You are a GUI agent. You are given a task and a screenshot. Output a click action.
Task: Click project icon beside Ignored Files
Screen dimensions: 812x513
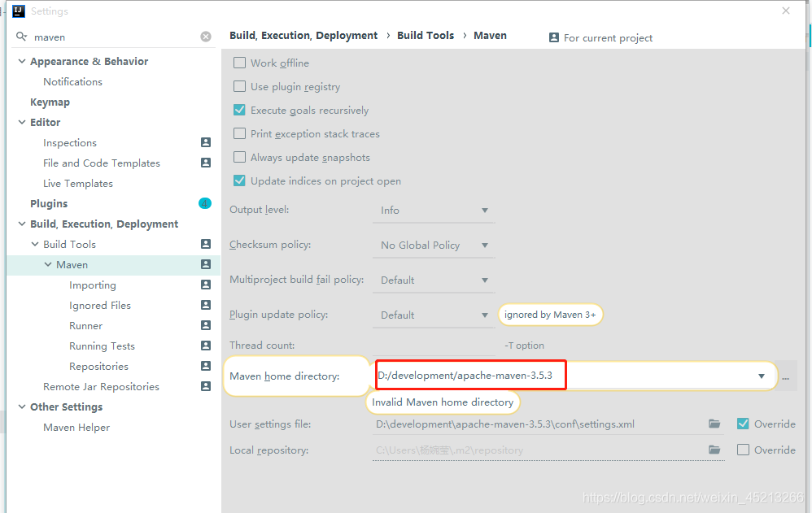206,305
